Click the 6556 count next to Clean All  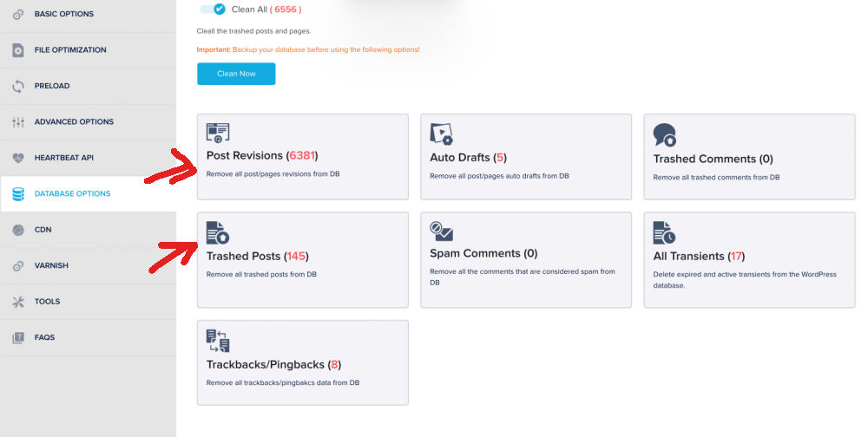tap(286, 10)
